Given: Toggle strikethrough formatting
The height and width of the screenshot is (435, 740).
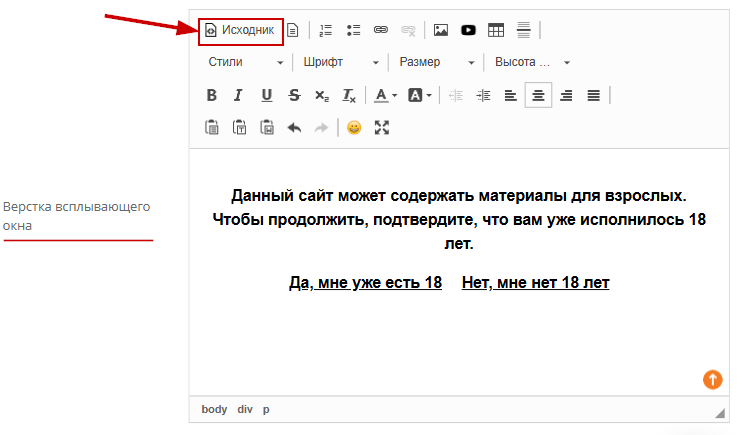Looking at the screenshot, I should tap(294, 95).
